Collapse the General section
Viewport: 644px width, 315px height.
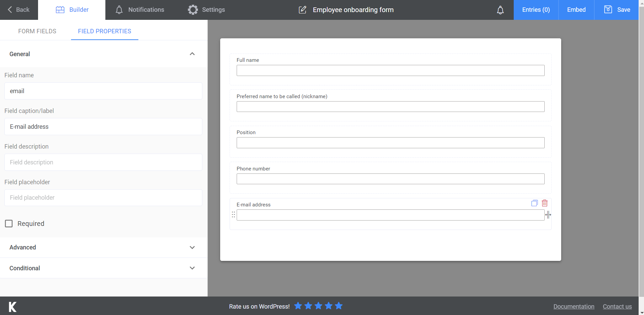click(192, 54)
